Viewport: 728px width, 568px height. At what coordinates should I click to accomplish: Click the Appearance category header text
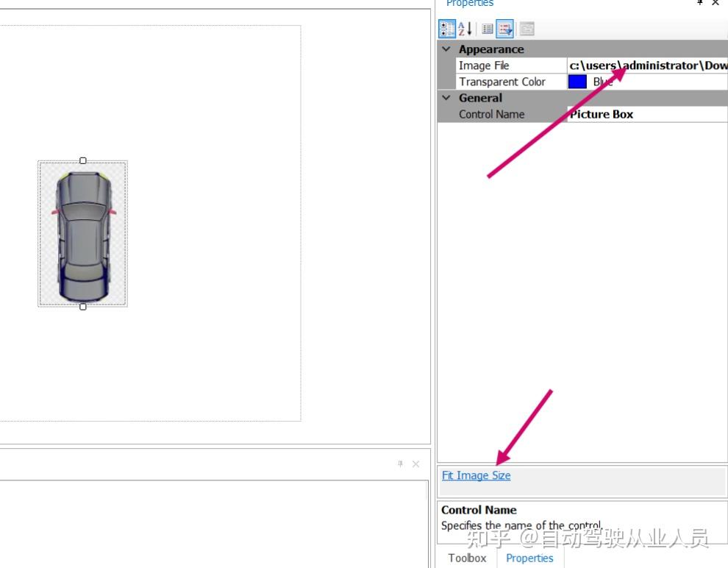tap(491, 49)
